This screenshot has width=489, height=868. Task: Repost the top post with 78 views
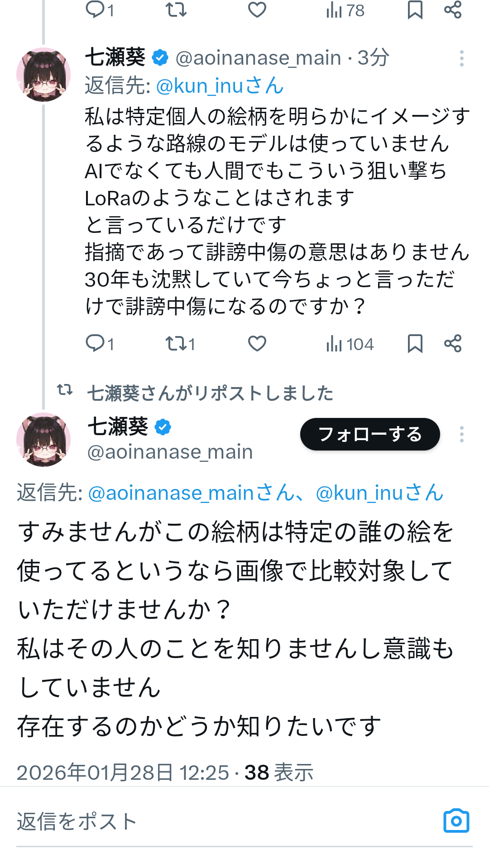(176, 10)
